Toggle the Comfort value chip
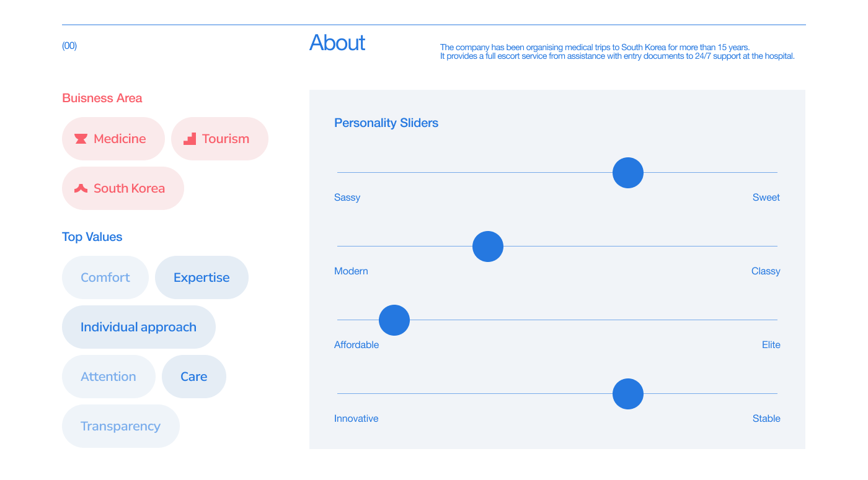The width and height of the screenshot is (868, 480). (x=105, y=277)
